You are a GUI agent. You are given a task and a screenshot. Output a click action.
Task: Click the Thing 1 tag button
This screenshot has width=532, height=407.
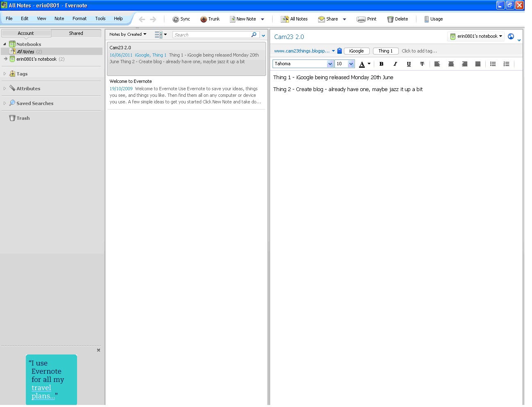tap(386, 51)
